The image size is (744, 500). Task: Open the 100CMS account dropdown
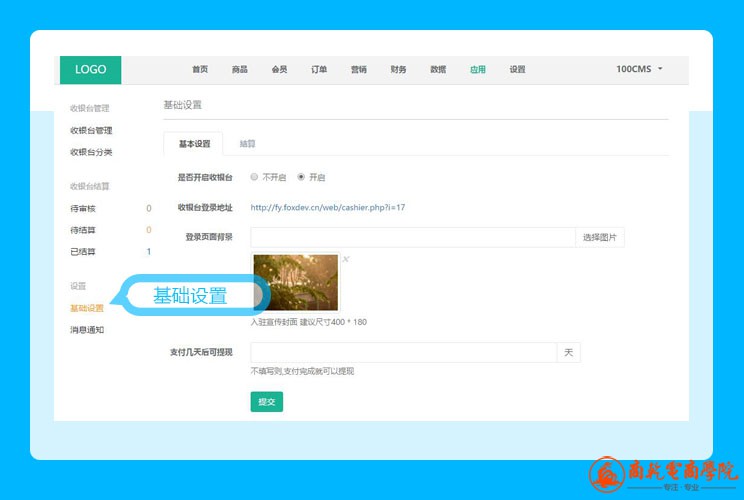pos(639,69)
